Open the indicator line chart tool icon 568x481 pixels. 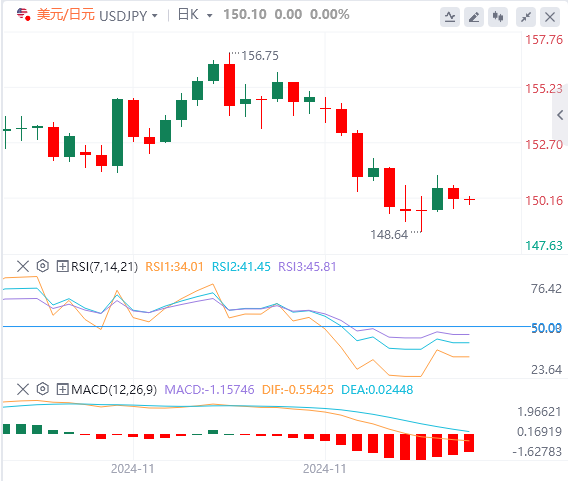(450, 17)
